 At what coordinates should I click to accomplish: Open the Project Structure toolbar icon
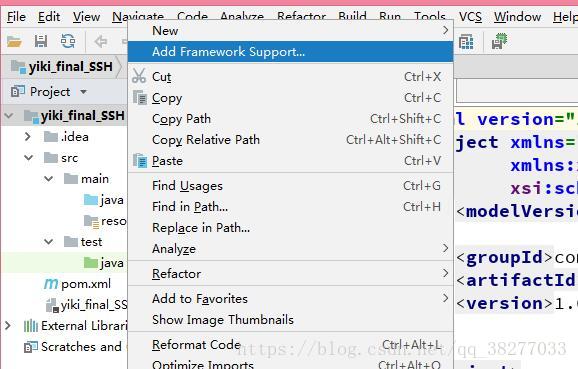coord(466,41)
